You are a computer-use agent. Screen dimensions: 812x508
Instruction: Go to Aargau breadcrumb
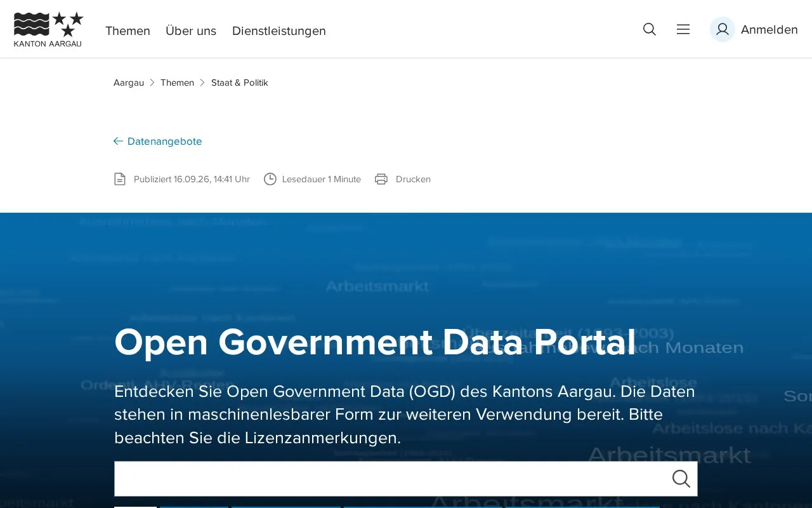[129, 83]
